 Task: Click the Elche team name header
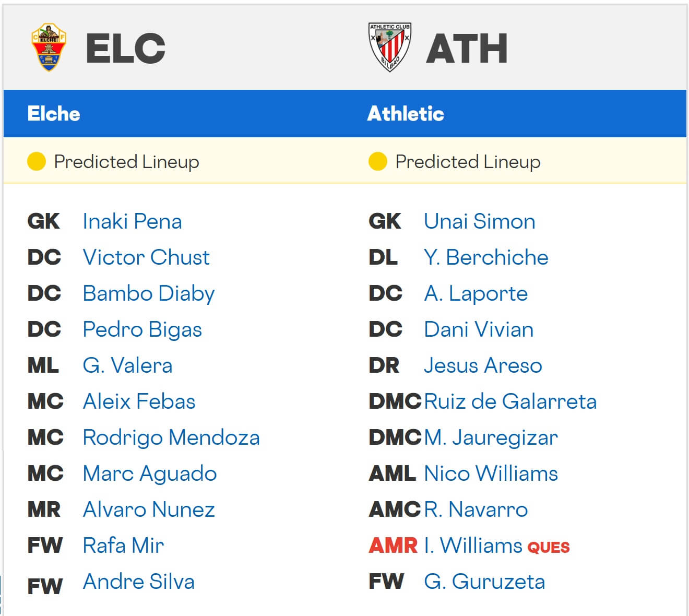[54, 114]
